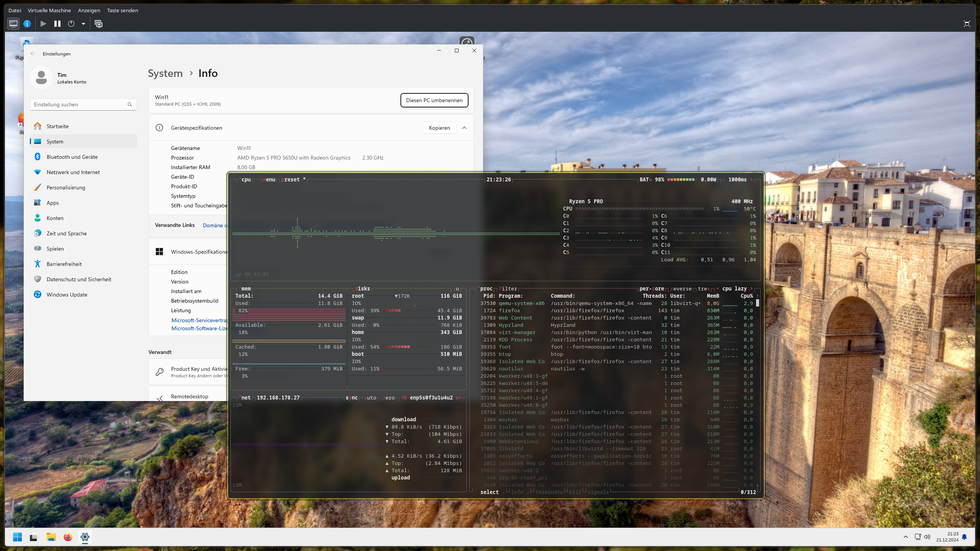The width and height of the screenshot is (980, 551).
Task: Open the Anzeigen menu
Action: (89, 10)
